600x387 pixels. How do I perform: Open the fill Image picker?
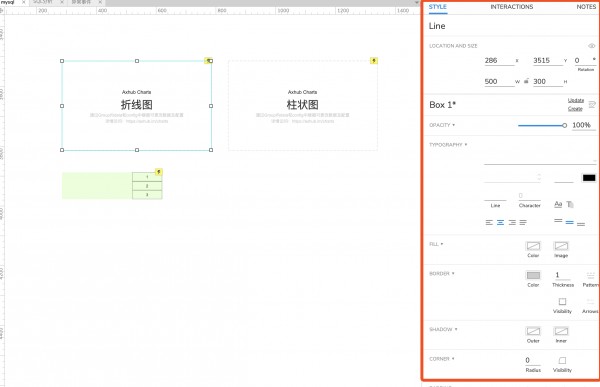pos(561,246)
